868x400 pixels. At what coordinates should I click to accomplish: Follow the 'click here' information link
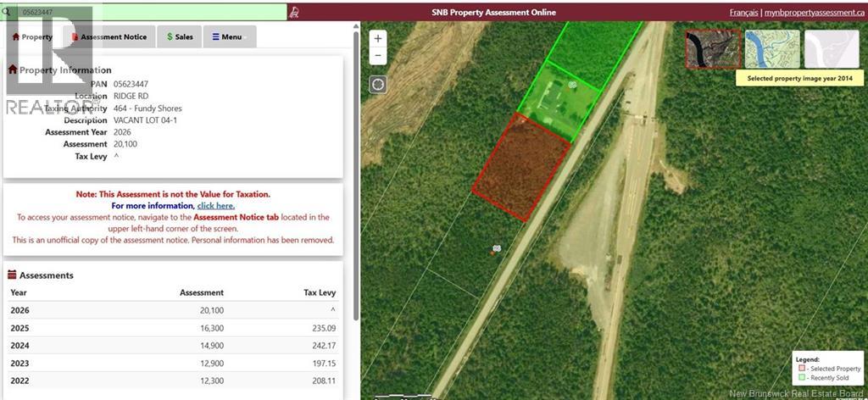point(215,206)
